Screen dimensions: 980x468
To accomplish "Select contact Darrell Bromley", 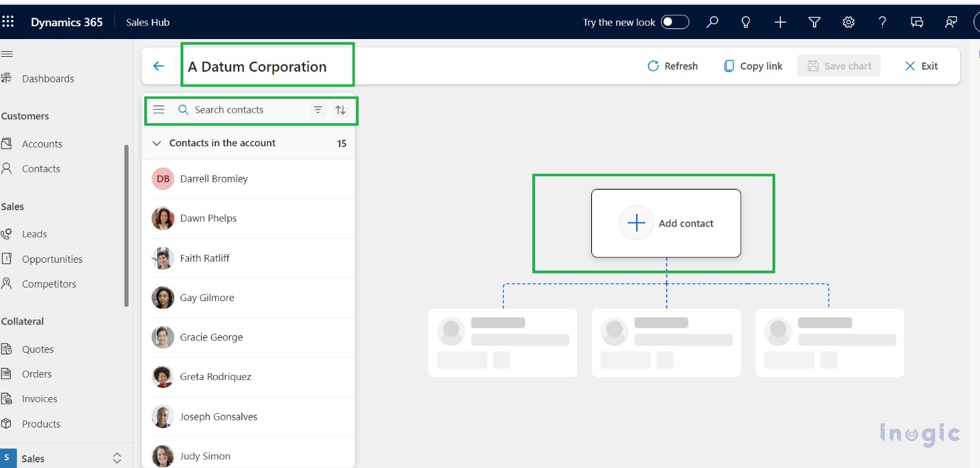I will (x=248, y=179).
